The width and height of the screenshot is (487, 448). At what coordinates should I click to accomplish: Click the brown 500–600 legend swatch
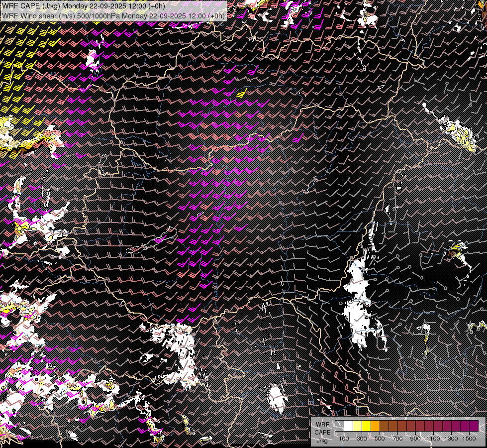click(x=384, y=426)
